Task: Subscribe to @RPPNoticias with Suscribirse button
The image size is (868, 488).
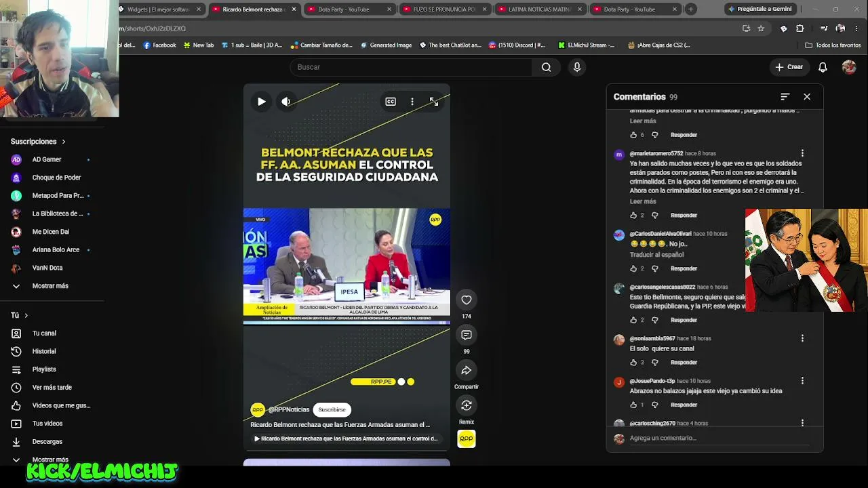Action: [332, 409]
